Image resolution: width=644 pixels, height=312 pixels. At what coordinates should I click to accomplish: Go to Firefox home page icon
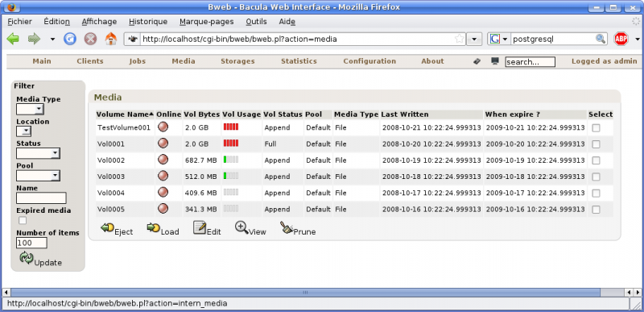[x=111, y=39]
